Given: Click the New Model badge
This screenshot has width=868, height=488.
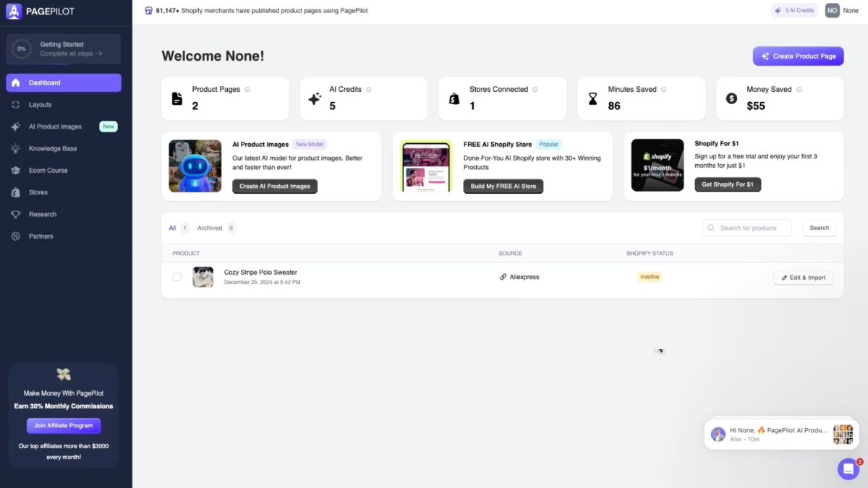Looking at the screenshot, I should pyautogui.click(x=310, y=145).
